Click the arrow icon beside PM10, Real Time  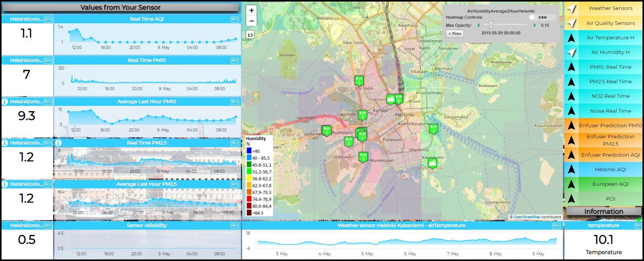[x=571, y=67]
